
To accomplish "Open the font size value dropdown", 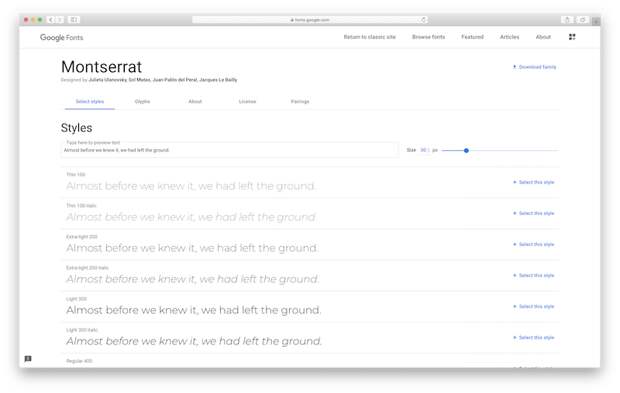I will [425, 150].
